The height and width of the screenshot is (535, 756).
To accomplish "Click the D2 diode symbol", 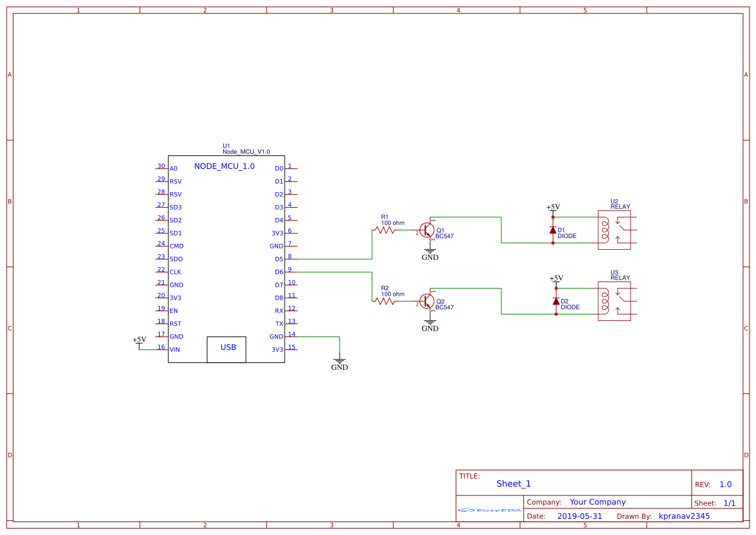I will pyautogui.click(x=556, y=300).
